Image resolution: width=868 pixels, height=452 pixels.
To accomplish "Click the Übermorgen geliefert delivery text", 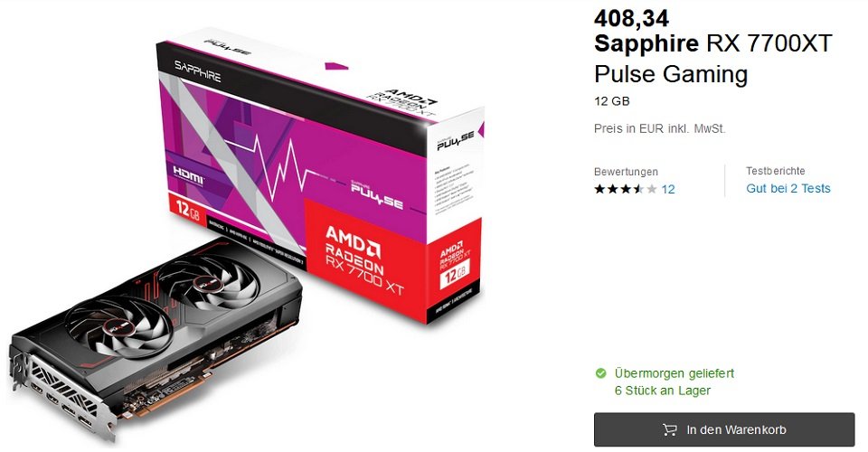I will [x=675, y=373].
